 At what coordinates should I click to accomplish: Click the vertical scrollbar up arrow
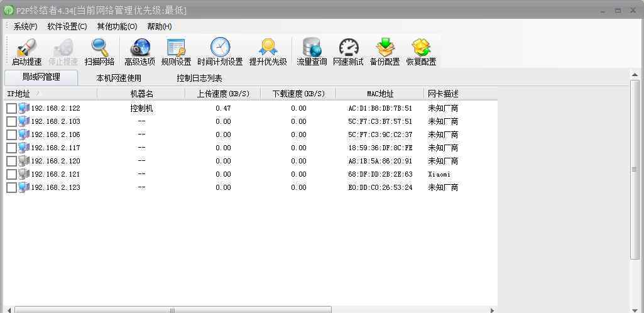635,74
